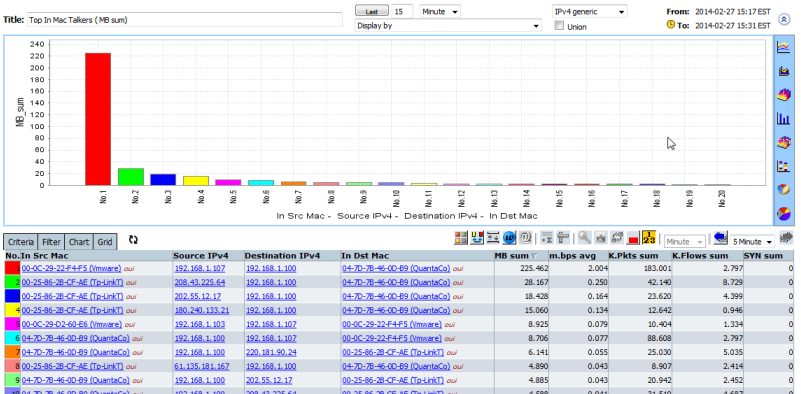The height and width of the screenshot is (394, 801).
Task: Open the Grid tab
Action: 105,242
